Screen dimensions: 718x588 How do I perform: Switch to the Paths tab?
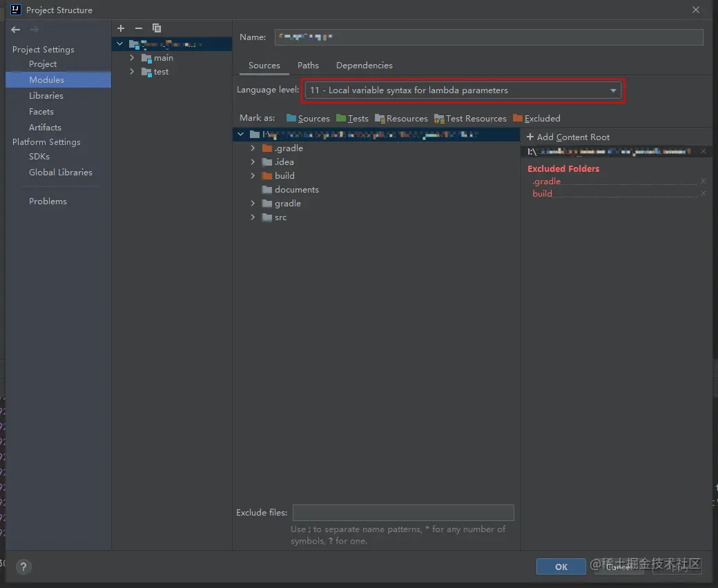point(308,66)
